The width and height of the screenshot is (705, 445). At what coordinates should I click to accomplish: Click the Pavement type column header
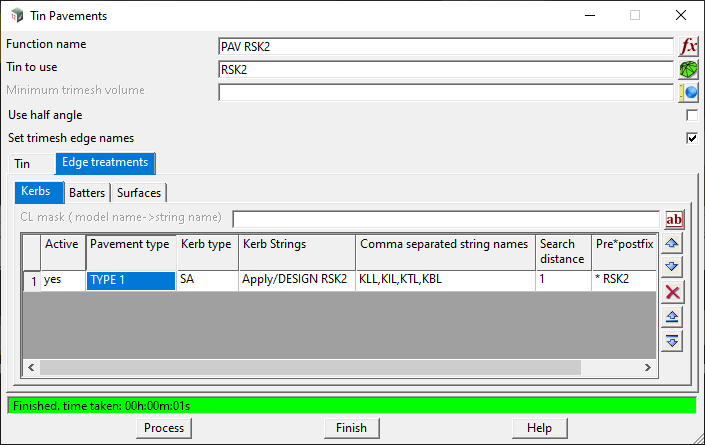coord(131,252)
